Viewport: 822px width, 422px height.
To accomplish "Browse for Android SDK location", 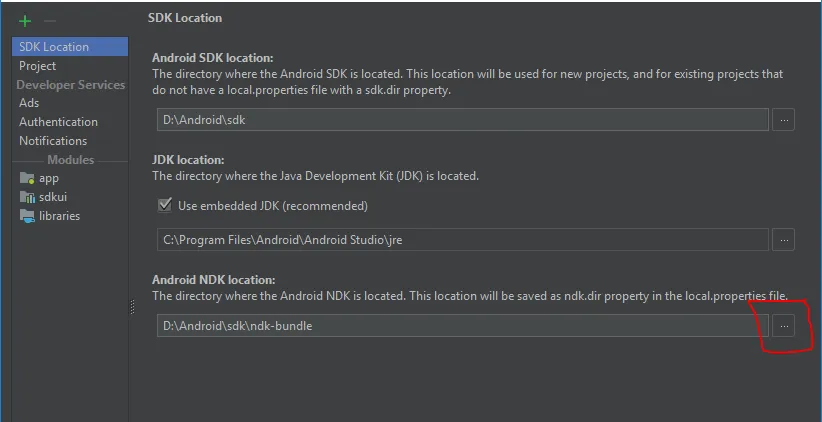I will (x=784, y=120).
